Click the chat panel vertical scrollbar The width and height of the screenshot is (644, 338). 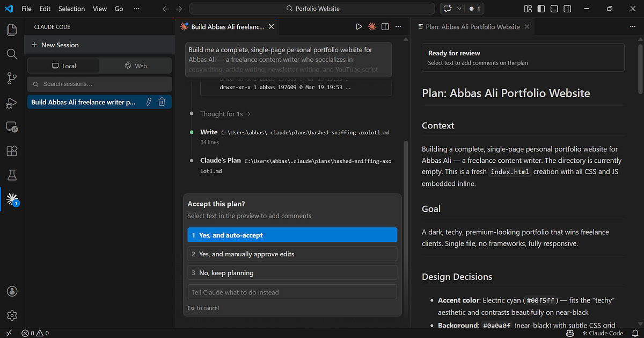406,226
